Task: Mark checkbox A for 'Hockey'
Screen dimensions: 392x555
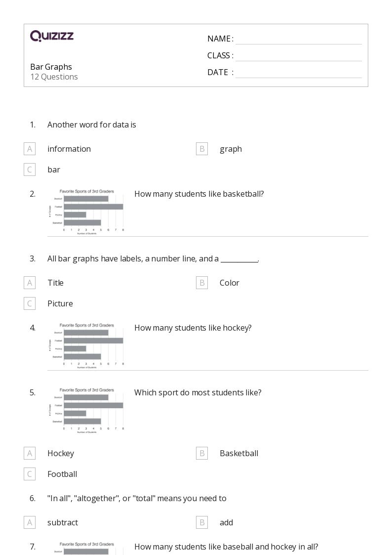Action: (x=30, y=453)
